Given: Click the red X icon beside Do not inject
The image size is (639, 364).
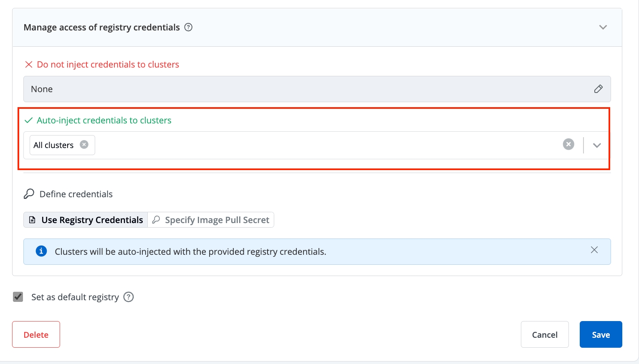Looking at the screenshot, I should pyautogui.click(x=29, y=65).
